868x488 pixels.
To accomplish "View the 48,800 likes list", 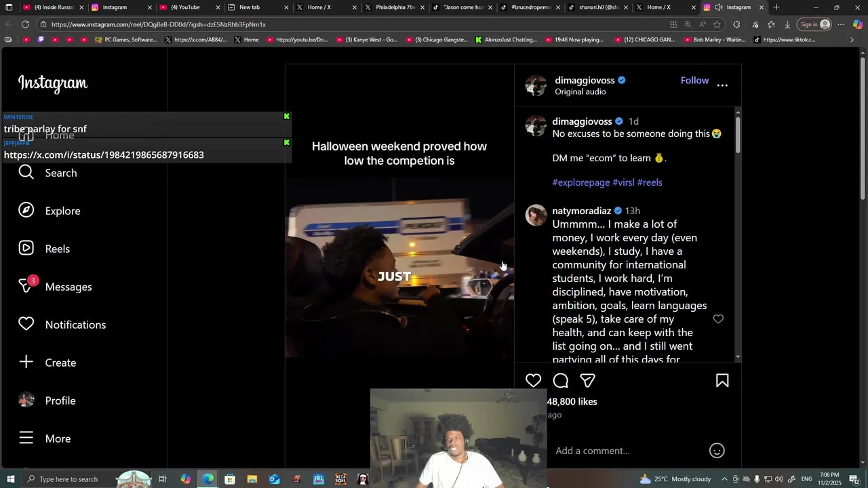I will [572, 401].
